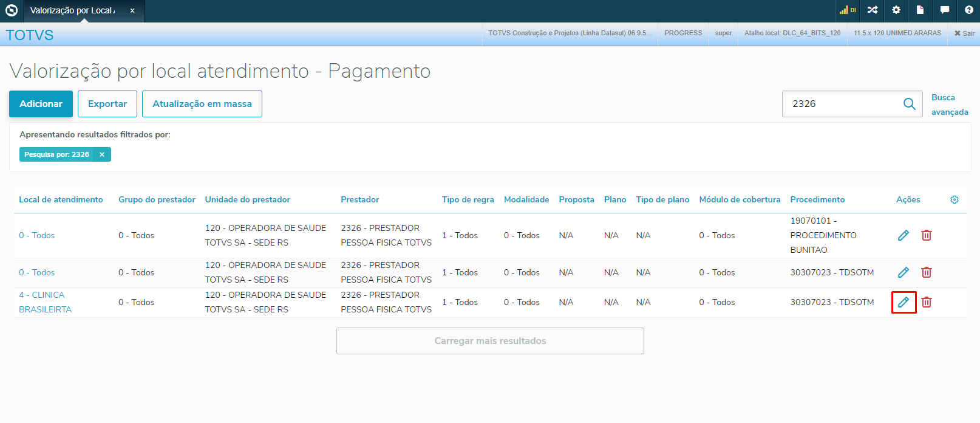The image size is (980, 423).
Task: Click Sair to log out
Action: 964,33
